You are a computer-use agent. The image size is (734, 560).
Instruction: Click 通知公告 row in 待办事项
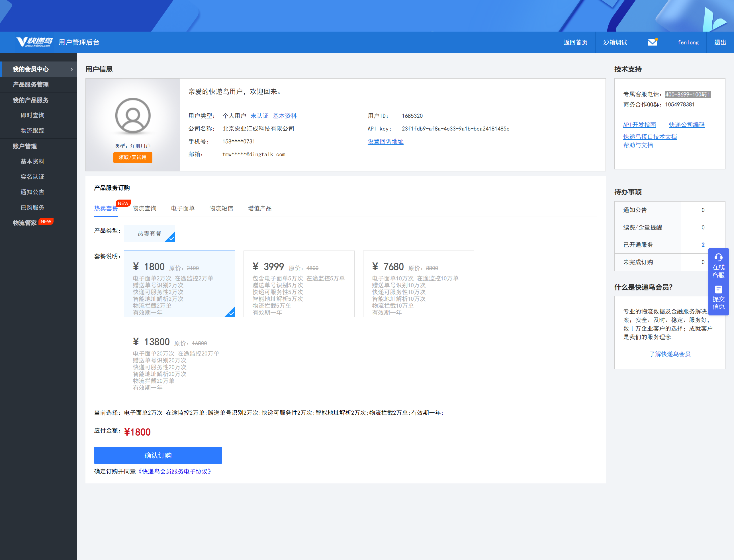(670, 210)
